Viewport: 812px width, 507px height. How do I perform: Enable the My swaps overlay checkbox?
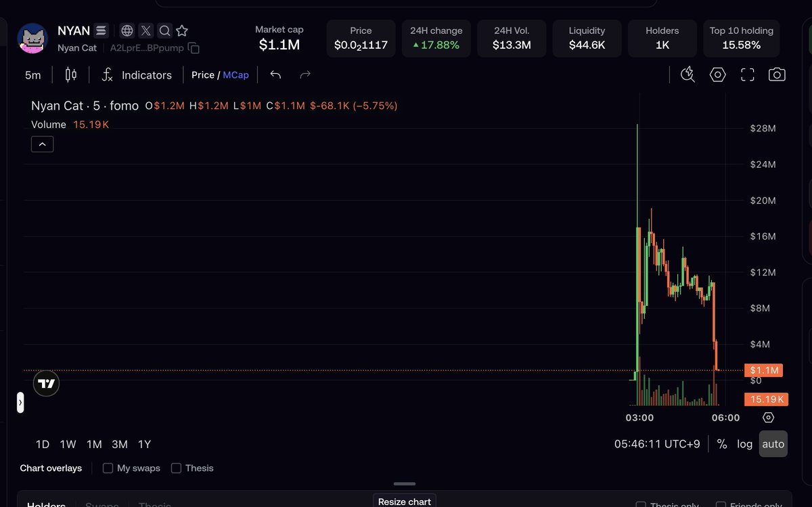[x=108, y=468]
